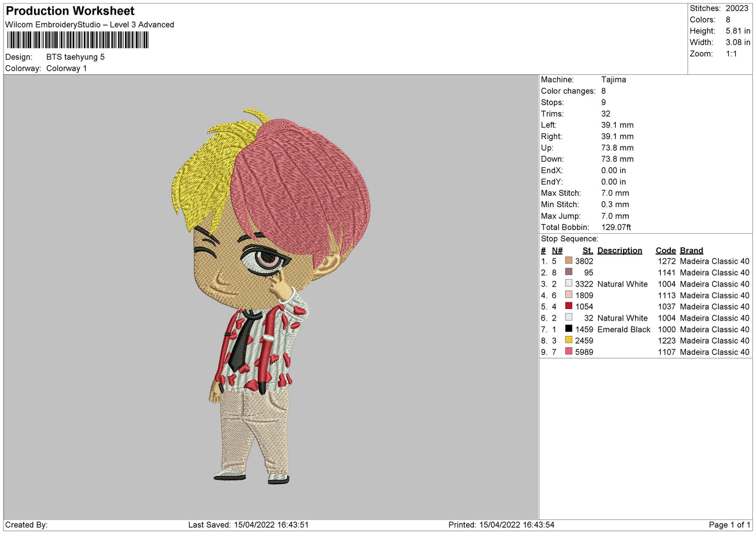The width and height of the screenshot is (756, 534).
Task: Click the Min Stitch value '0.3 mm'
Action: [615, 204]
